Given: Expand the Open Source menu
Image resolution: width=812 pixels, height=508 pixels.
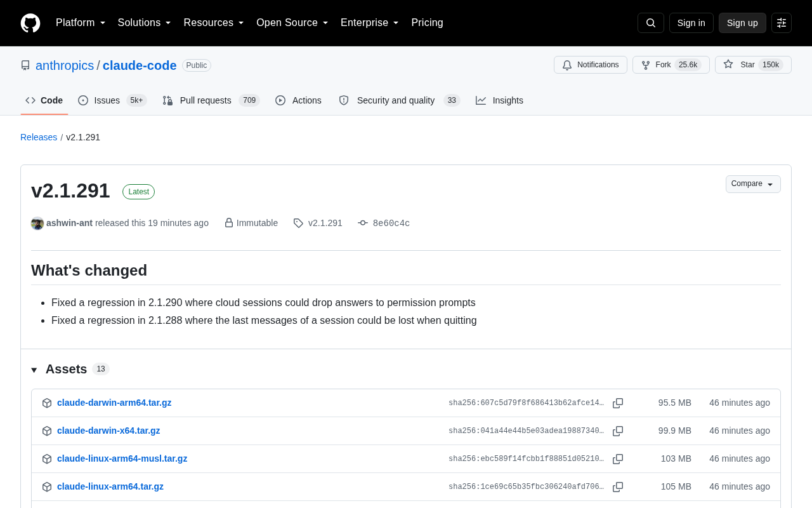Looking at the screenshot, I should pyautogui.click(x=292, y=23).
